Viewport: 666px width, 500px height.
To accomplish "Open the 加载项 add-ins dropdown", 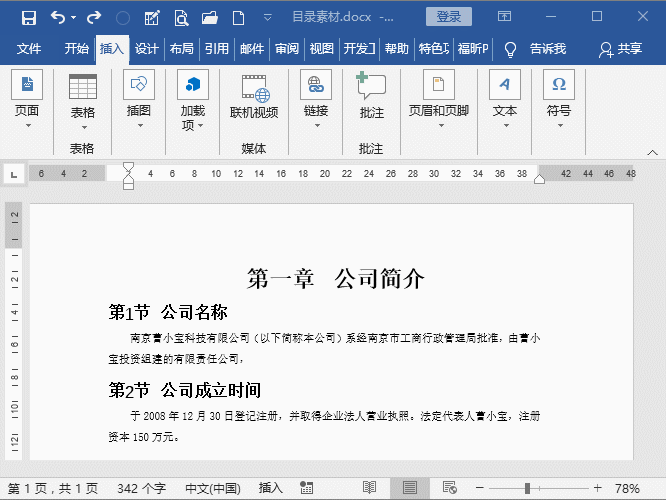I will pos(193,101).
